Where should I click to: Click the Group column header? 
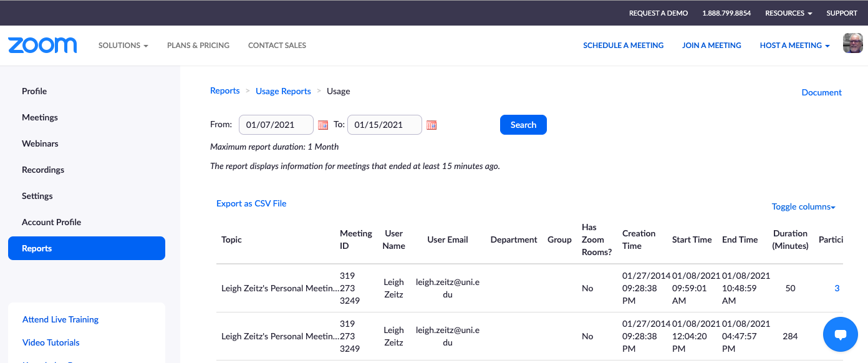559,240
